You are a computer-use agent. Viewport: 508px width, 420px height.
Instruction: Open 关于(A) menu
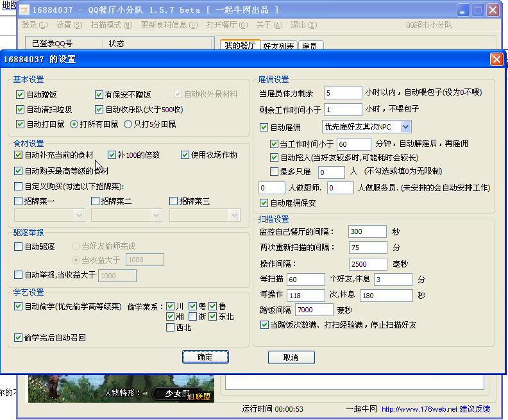269,25
